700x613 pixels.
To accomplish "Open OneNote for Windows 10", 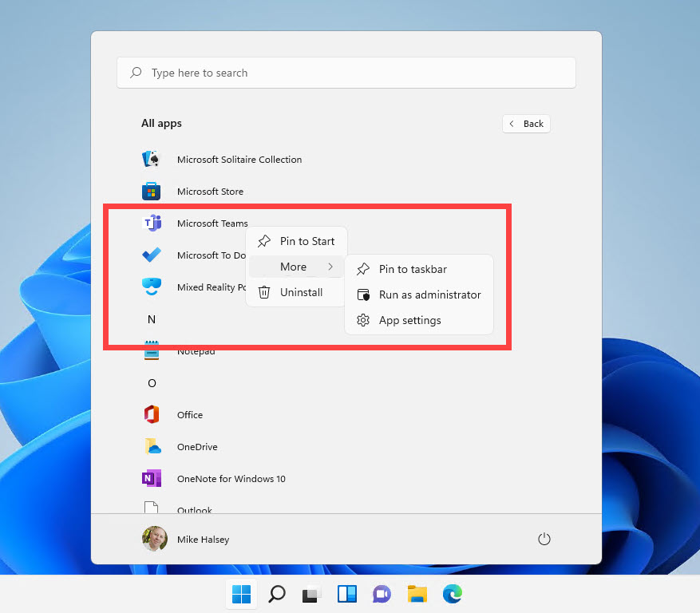I will (152, 479).
